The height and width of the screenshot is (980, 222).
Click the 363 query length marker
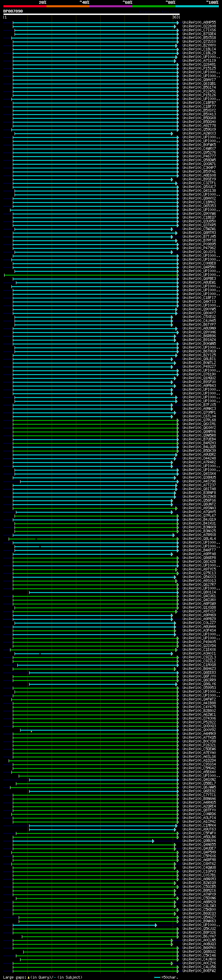175,17
